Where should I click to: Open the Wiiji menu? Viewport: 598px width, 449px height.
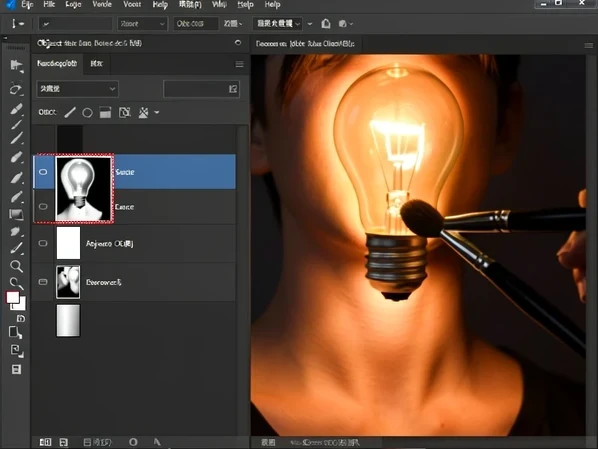pos(219,5)
